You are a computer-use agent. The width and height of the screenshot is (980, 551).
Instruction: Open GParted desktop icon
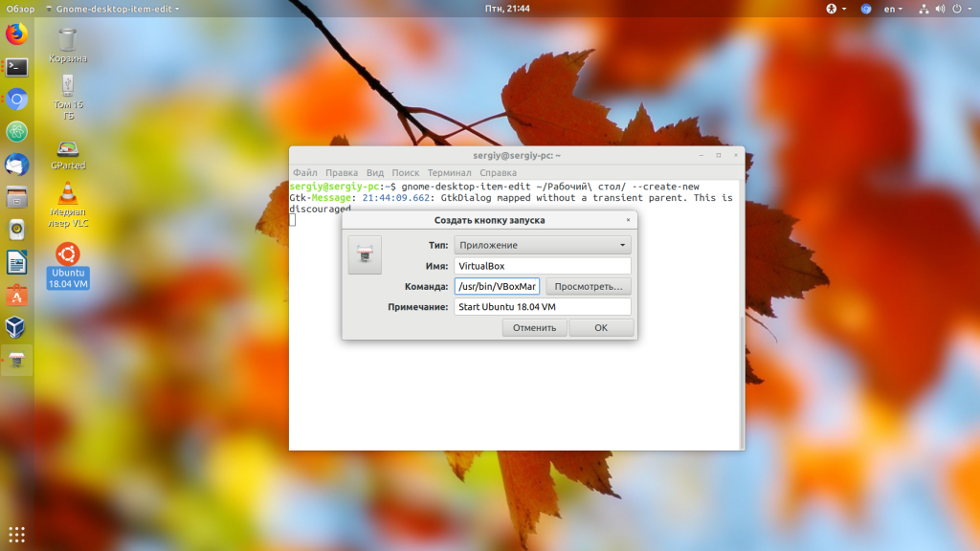coord(68,153)
